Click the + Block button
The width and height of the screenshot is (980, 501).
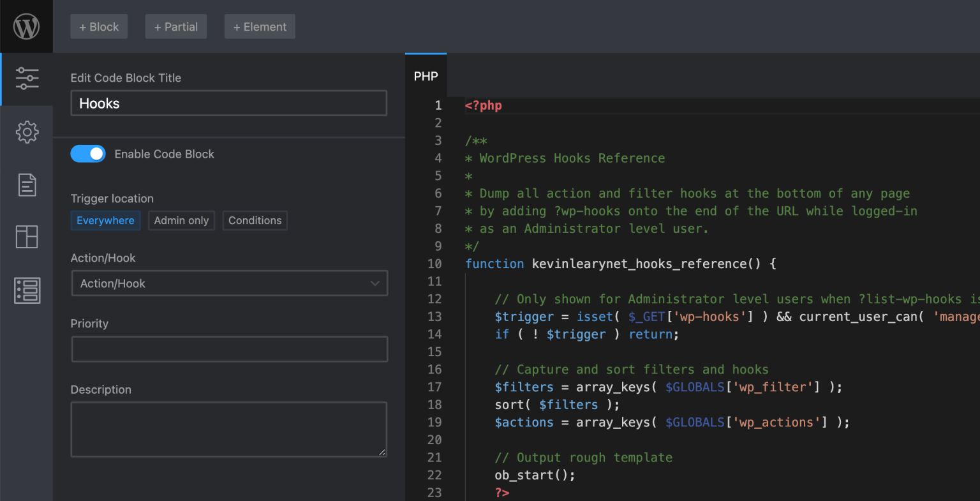(99, 26)
